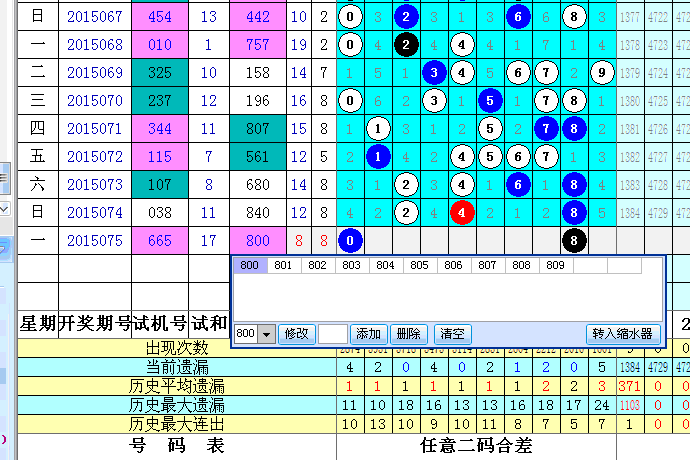Click the black 8 ball in row 2015075

point(573,241)
